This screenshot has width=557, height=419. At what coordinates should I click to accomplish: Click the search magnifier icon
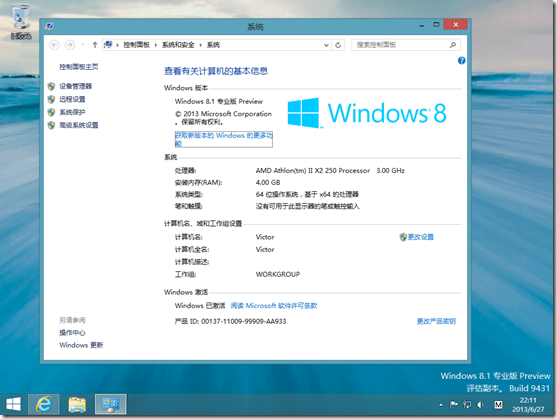453,45
